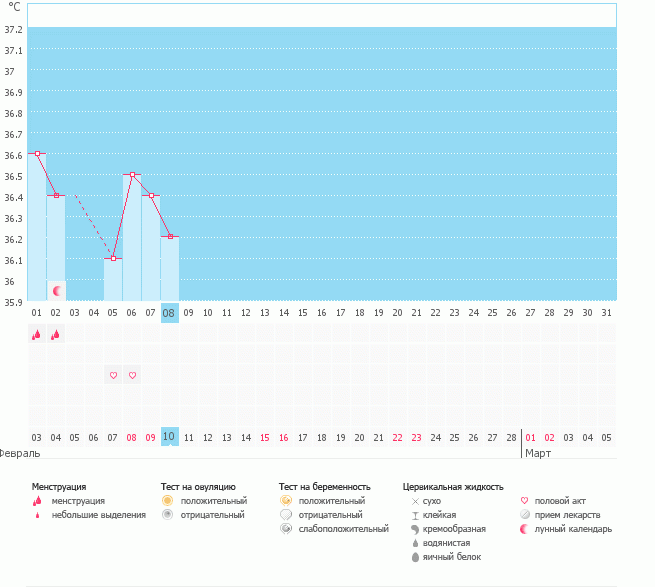Image resolution: width=655 pixels, height=587 pixels.
Task: Click the menstruation drop icon under day 02
Action: [x=56, y=335]
